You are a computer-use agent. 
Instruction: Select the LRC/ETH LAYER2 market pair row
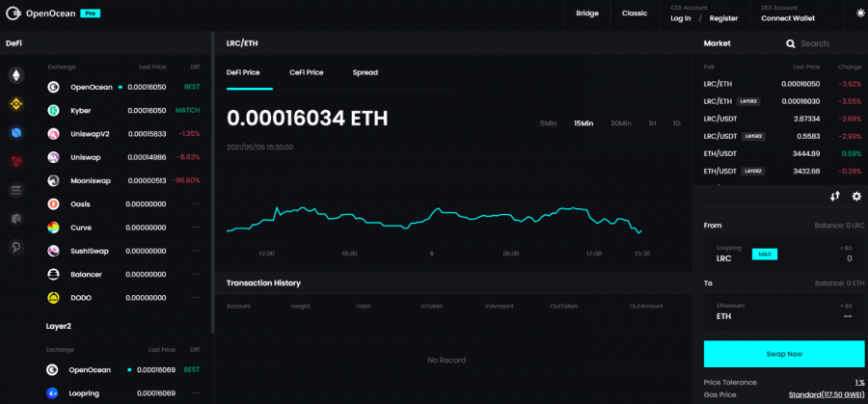[x=782, y=102]
